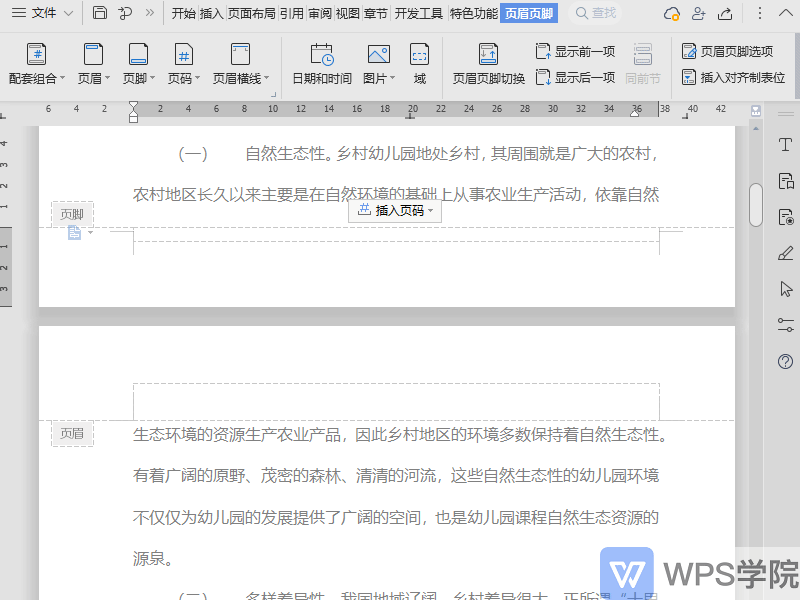Open the 引用 tab
The height and width of the screenshot is (600, 800).
point(291,13)
